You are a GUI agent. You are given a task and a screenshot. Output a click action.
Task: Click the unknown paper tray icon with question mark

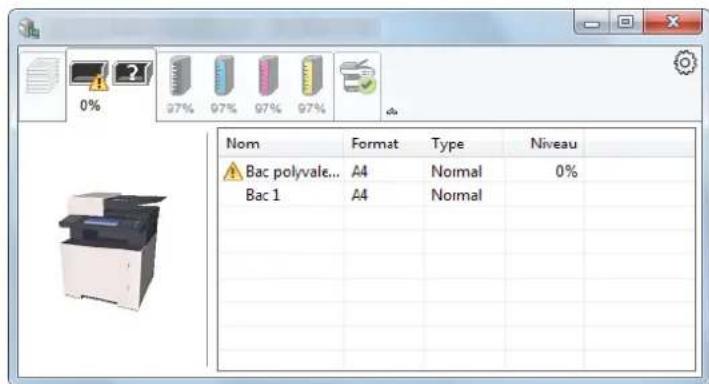132,73
